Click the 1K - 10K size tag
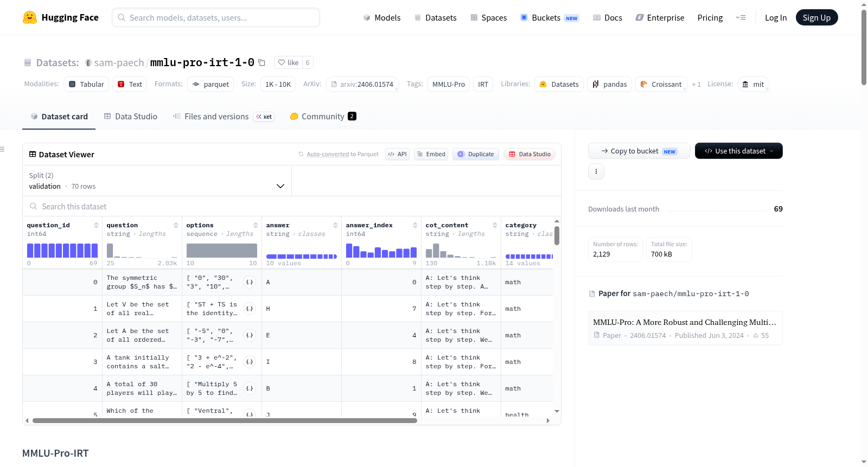This screenshot has width=868, height=467. (x=278, y=84)
